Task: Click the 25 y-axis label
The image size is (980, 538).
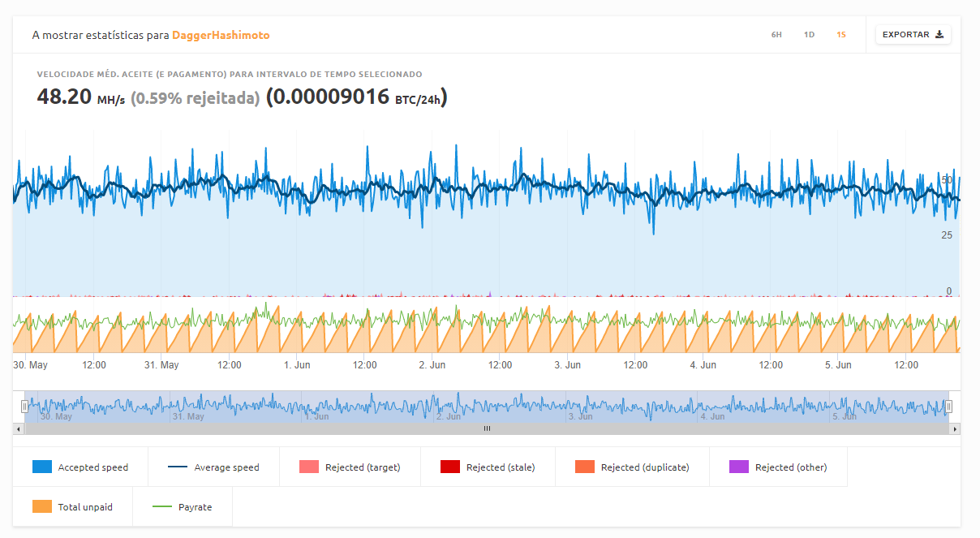Action: [x=947, y=235]
